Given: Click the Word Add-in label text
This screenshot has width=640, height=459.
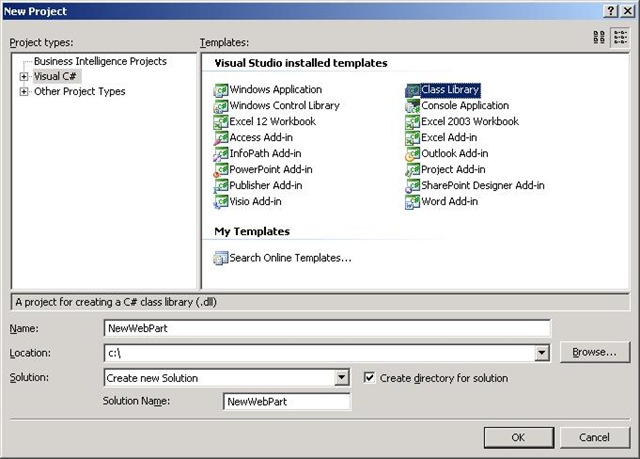Looking at the screenshot, I should [449, 201].
